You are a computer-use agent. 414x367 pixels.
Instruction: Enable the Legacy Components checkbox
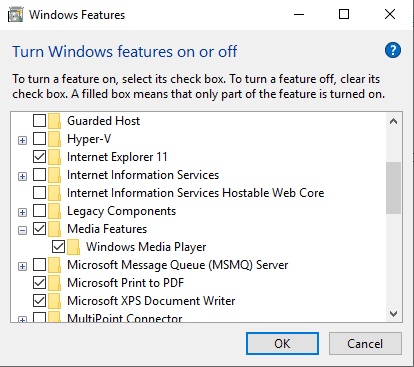click(x=39, y=211)
